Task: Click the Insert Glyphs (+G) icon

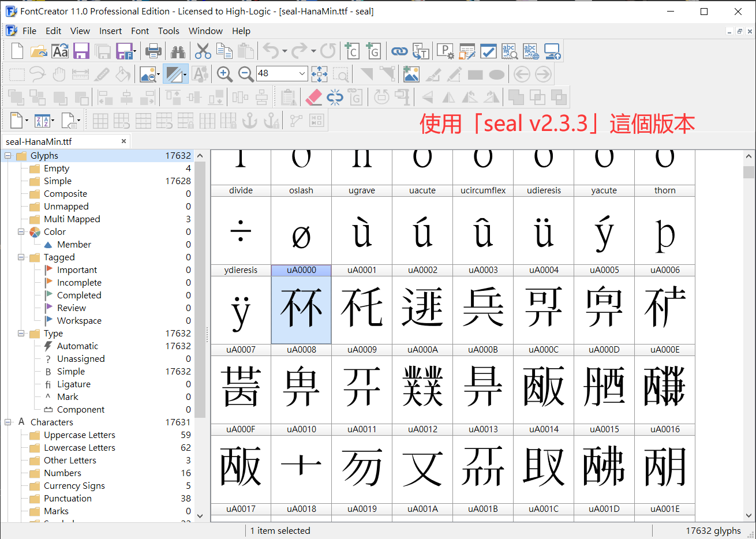Action: pos(373,51)
